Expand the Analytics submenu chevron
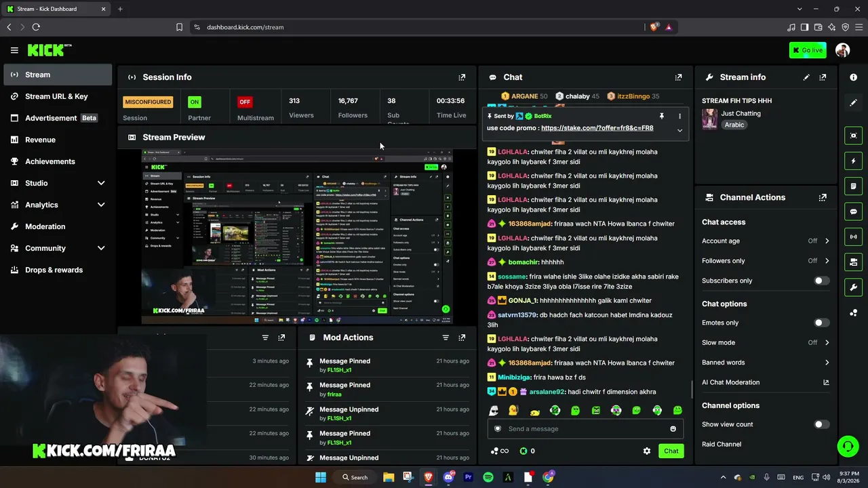868x488 pixels. tap(101, 205)
